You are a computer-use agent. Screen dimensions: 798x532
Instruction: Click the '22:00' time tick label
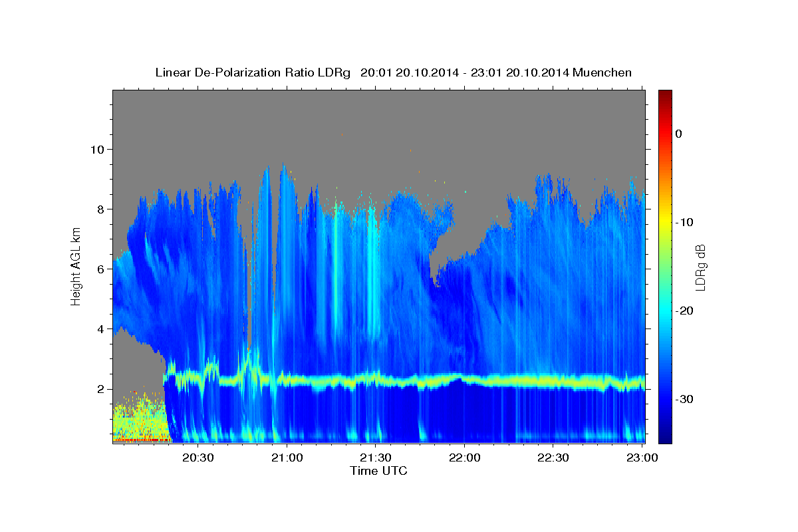(x=464, y=458)
